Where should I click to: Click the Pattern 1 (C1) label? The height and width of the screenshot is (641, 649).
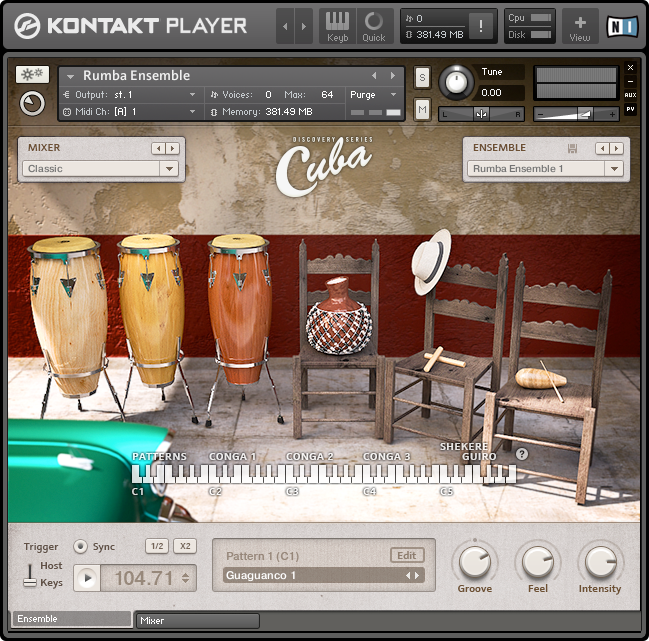point(262,556)
